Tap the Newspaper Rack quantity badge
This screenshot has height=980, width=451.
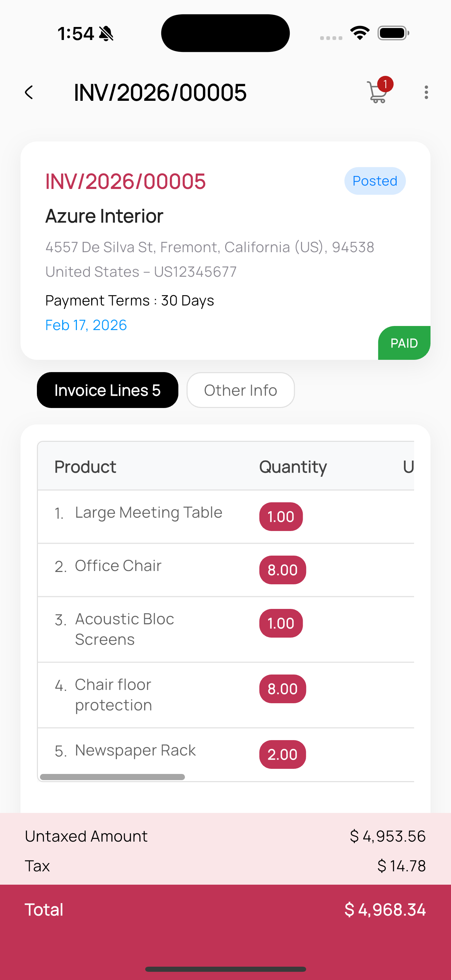point(282,754)
